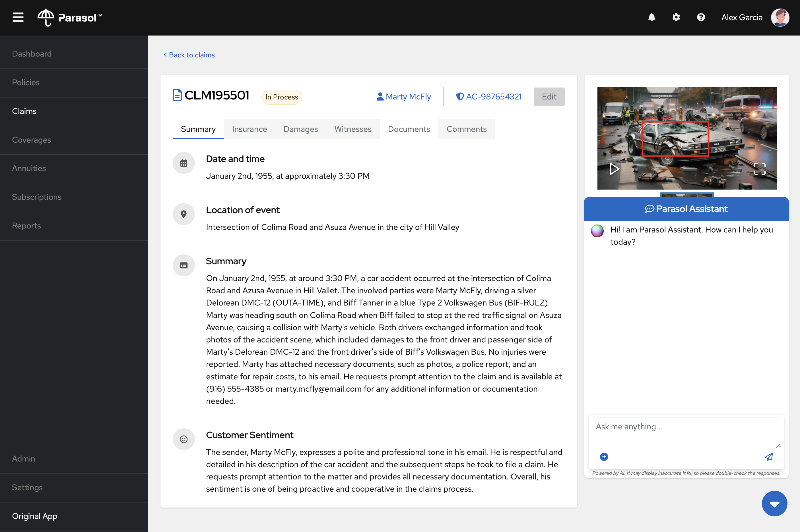Open Reports from the sidebar
The height and width of the screenshot is (532, 800).
(26, 226)
